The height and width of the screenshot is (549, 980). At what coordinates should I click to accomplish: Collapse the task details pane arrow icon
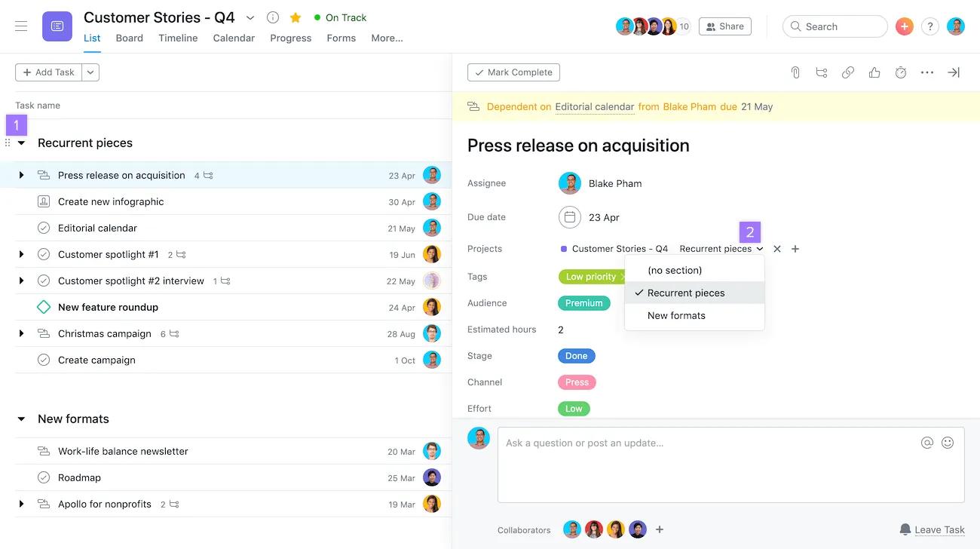(x=953, y=72)
